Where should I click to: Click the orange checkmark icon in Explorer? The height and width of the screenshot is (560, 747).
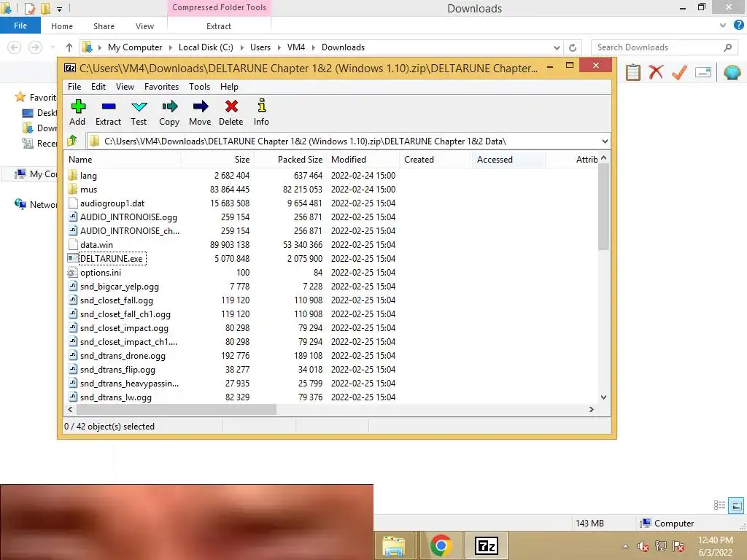tap(679, 72)
